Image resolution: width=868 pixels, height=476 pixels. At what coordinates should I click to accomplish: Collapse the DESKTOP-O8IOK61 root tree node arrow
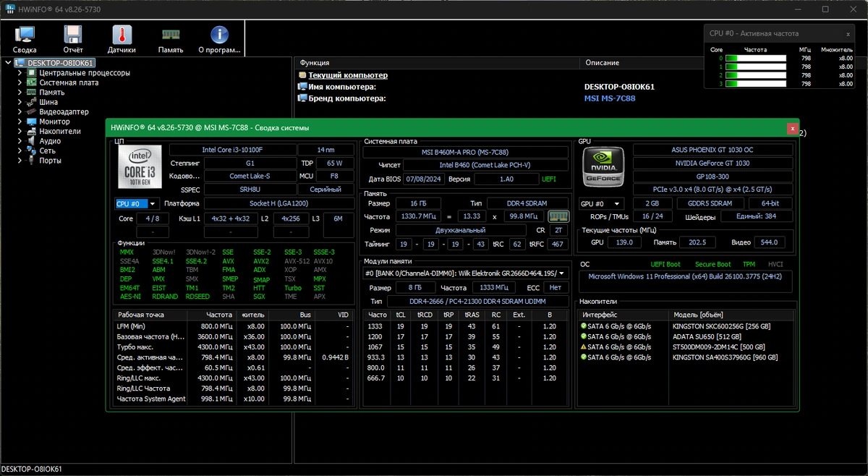coord(9,63)
